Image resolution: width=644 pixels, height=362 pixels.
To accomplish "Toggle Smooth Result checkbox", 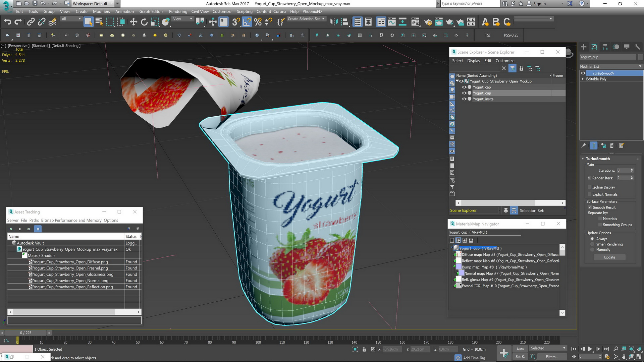I will tap(590, 207).
